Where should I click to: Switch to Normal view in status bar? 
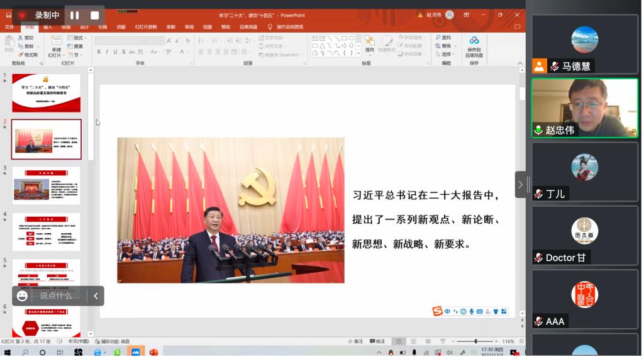pos(398,341)
